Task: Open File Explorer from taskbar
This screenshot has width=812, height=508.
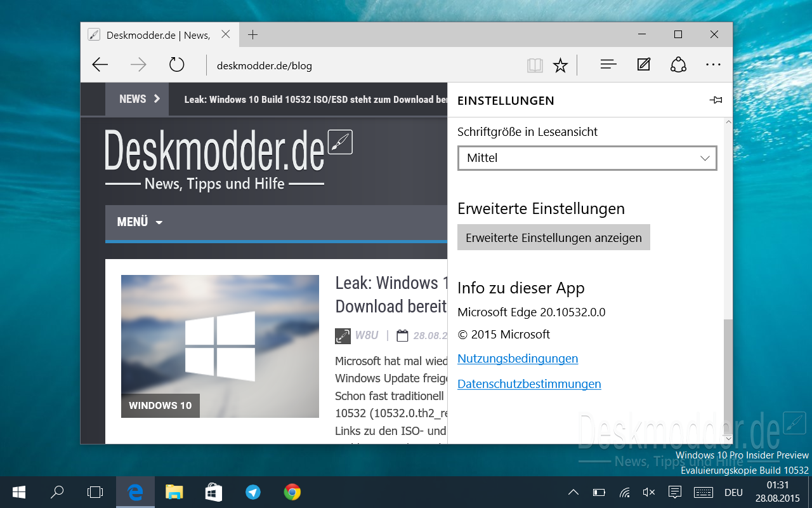Action: (x=174, y=492)
